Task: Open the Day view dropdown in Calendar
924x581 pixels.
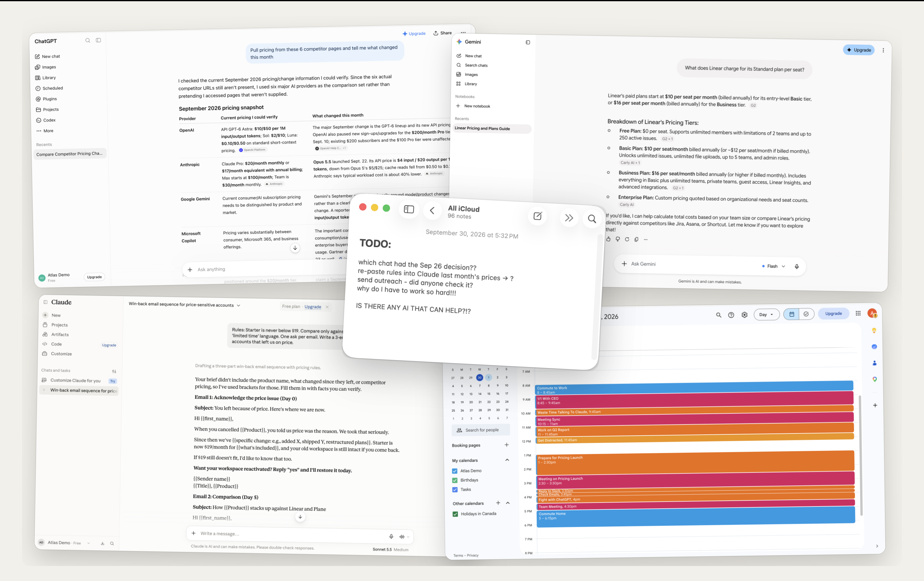Action: point(767,314)
